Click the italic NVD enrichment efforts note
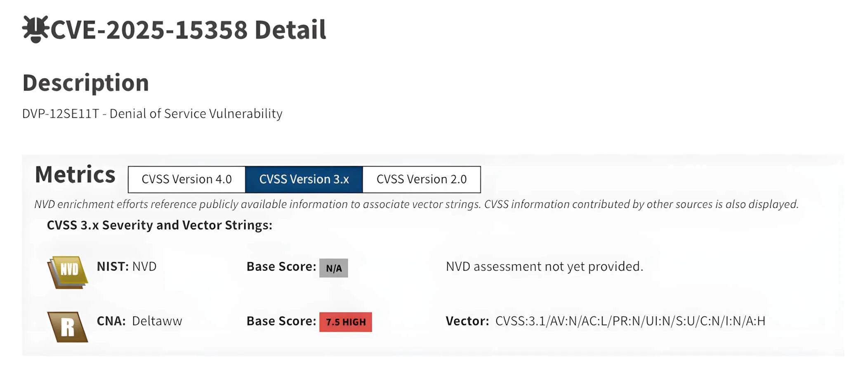868x375 pixels. click(416, 204)
